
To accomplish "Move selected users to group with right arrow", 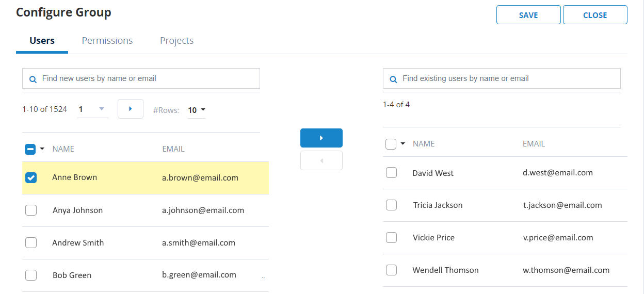I will point(321,138).
